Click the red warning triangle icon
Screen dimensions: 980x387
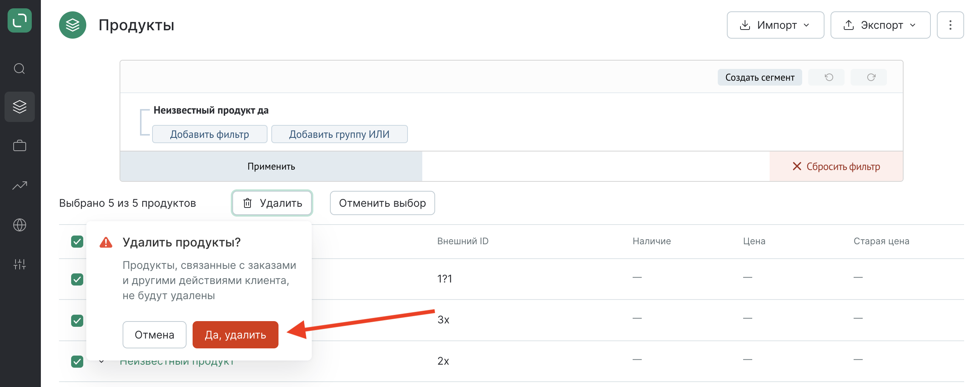coord(106,242)
